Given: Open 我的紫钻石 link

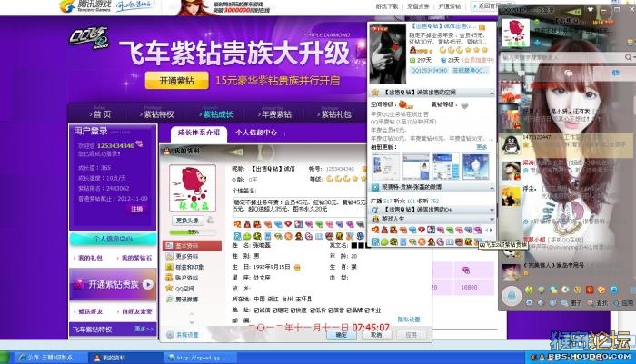Looking at the screenshot, I should [x=136, y=258].
